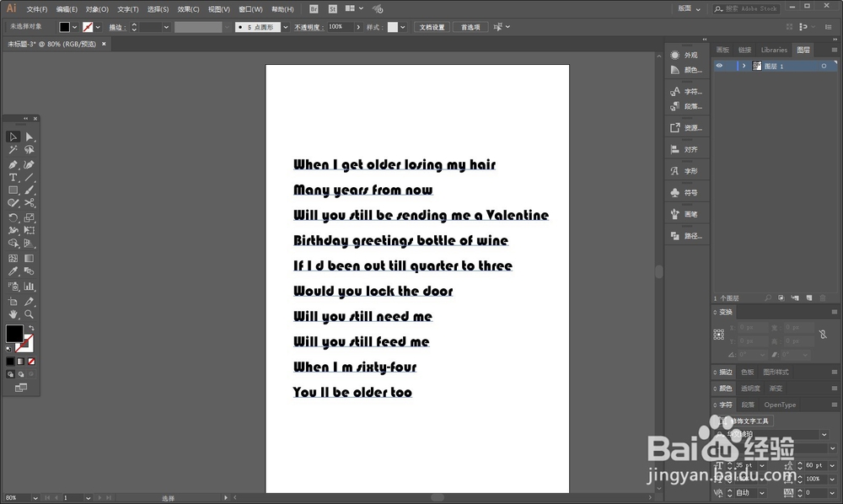Screen dimensions: 843x504
Task: Expand 图层 1 with its chevron
Action: pos(744,66)
